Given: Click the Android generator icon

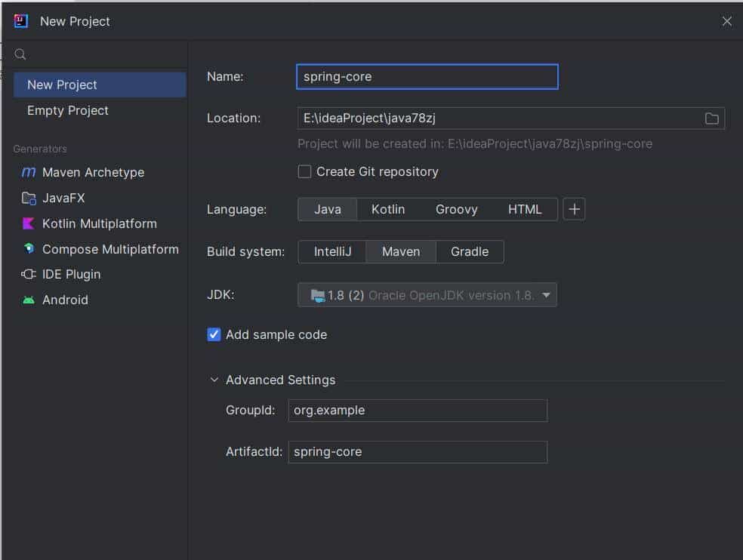Looking at the screenshot, I should (29, 300).
